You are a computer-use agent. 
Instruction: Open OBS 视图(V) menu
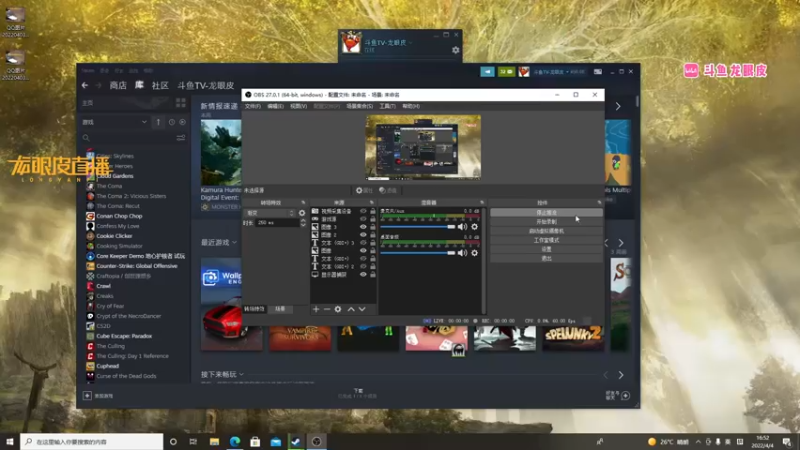coord(298,106)
